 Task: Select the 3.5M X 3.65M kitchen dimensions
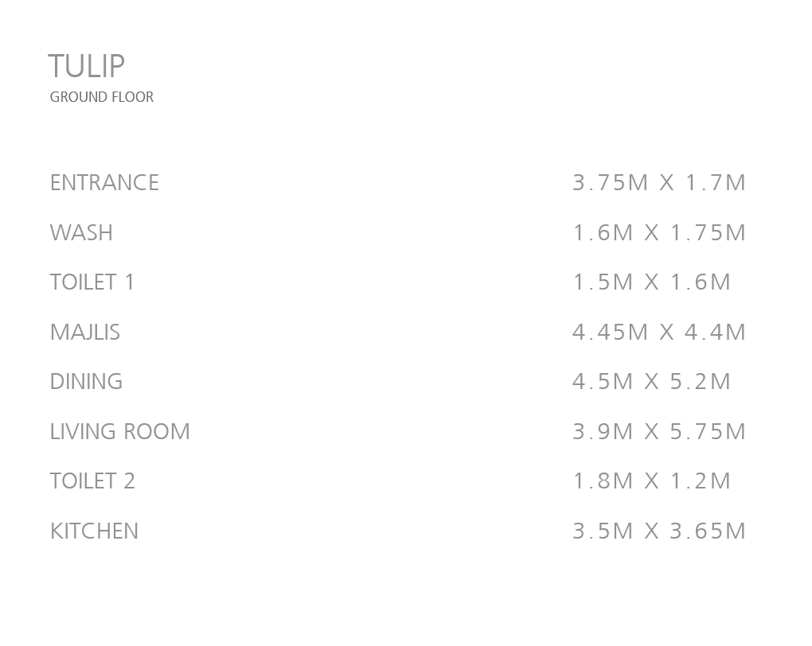tap(659, 531)
